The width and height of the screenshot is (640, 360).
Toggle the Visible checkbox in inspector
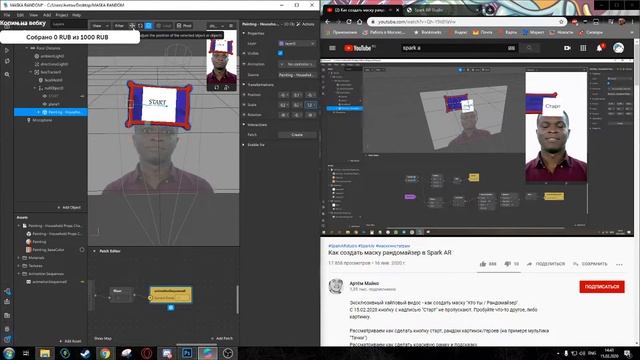[x=280, y=53]
